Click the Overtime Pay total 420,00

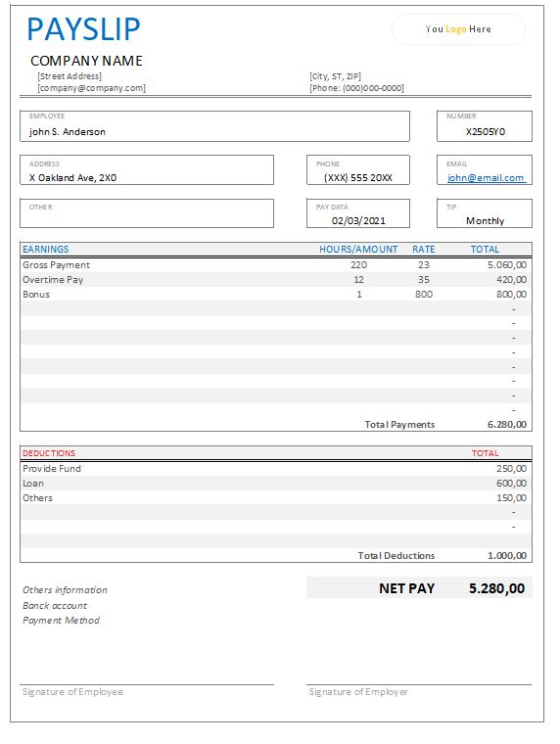click(x=511, y=280)
